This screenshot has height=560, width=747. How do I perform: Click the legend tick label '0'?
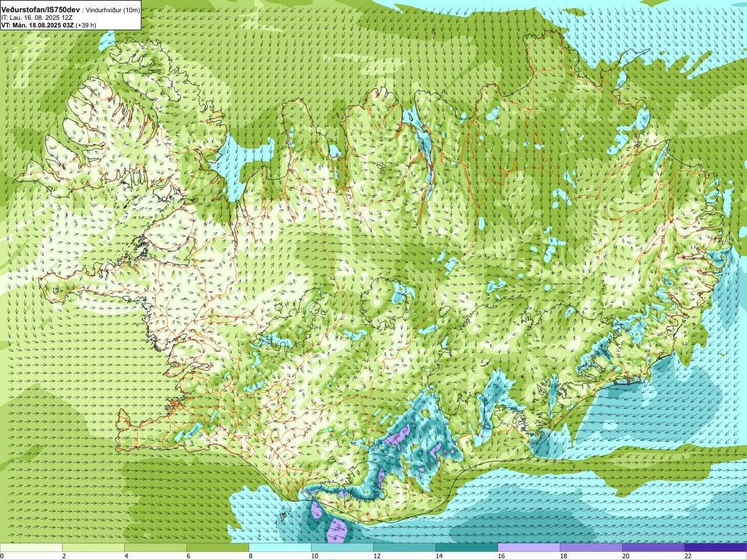point(2,556)
